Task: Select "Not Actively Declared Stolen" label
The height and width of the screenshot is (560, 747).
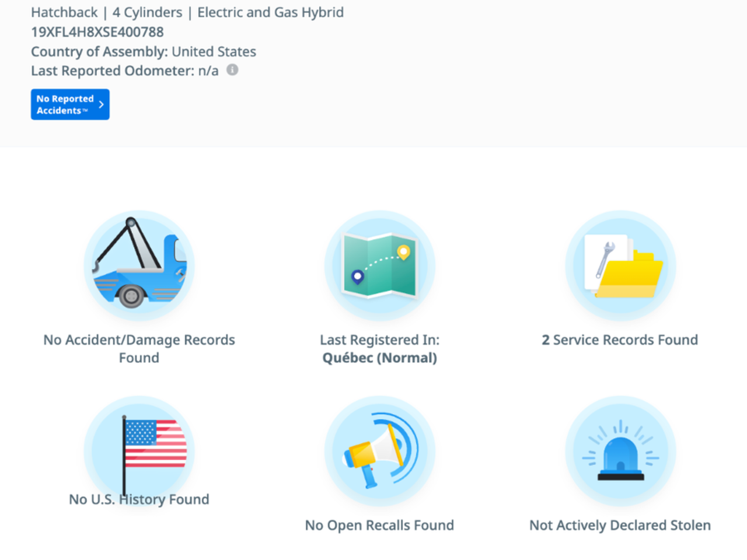Action: tap(620, 525)
